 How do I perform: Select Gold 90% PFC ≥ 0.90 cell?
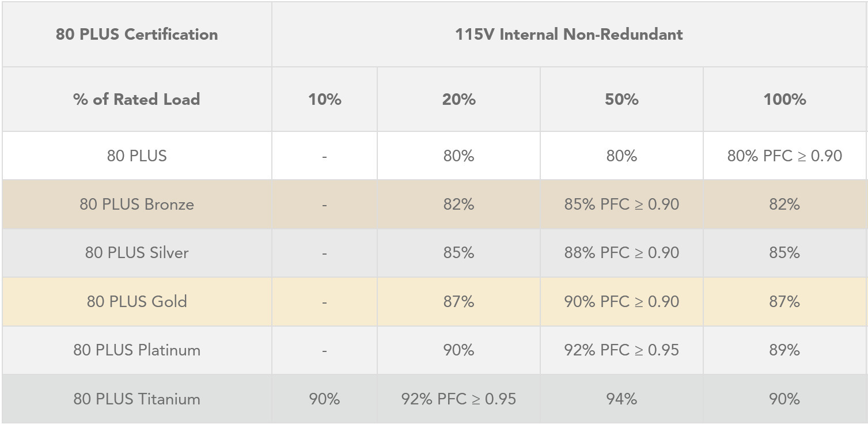(x=621, y=301)
